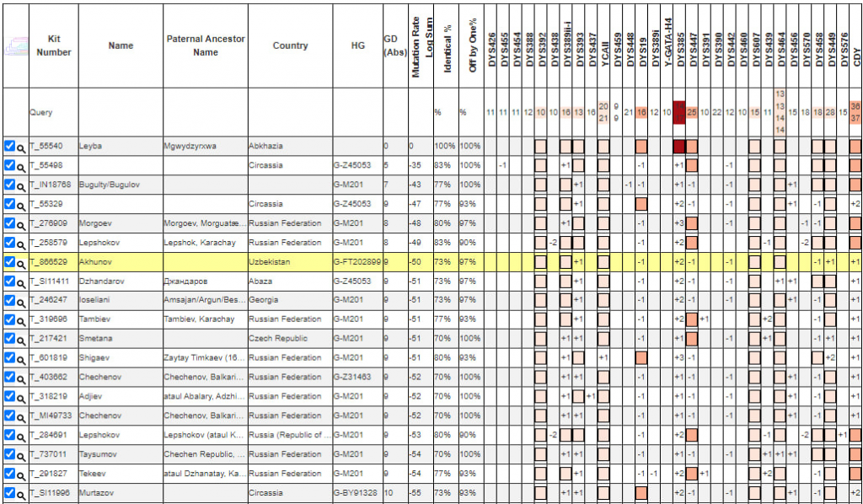Click magnifier icon for Smetana row
This screenshot has width=863, height=504.
[x=21, y=340]
